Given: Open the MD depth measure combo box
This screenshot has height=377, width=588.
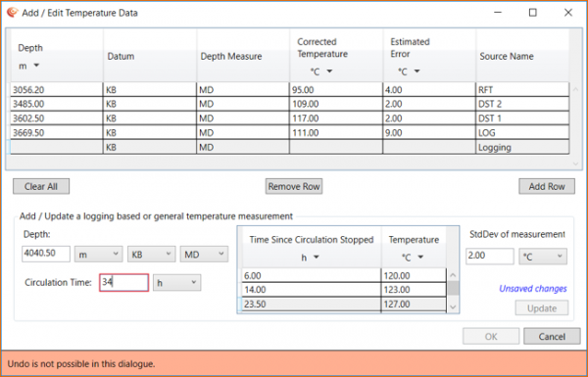Looking at the screenshot, I should pyautogui.click(x=204, y=255).
